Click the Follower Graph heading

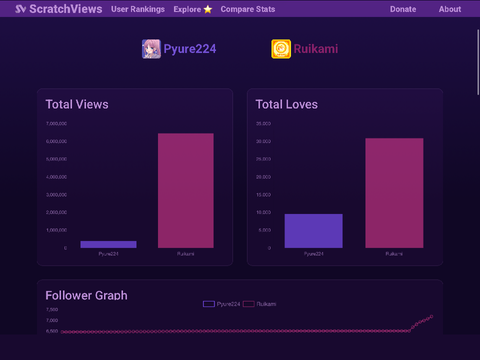86,295
